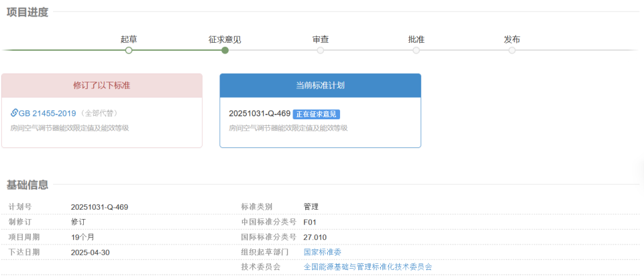
Task: Click the 正在征求意见 status badge
Action: (x=316, y=114)
